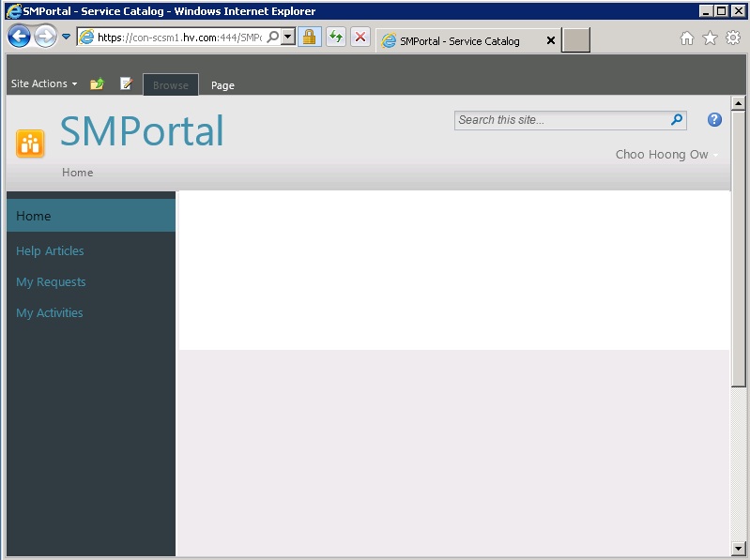Screen dimensions: 750x560
Task: Click the Navigate Up folder icon
Action: click(97, 83)
